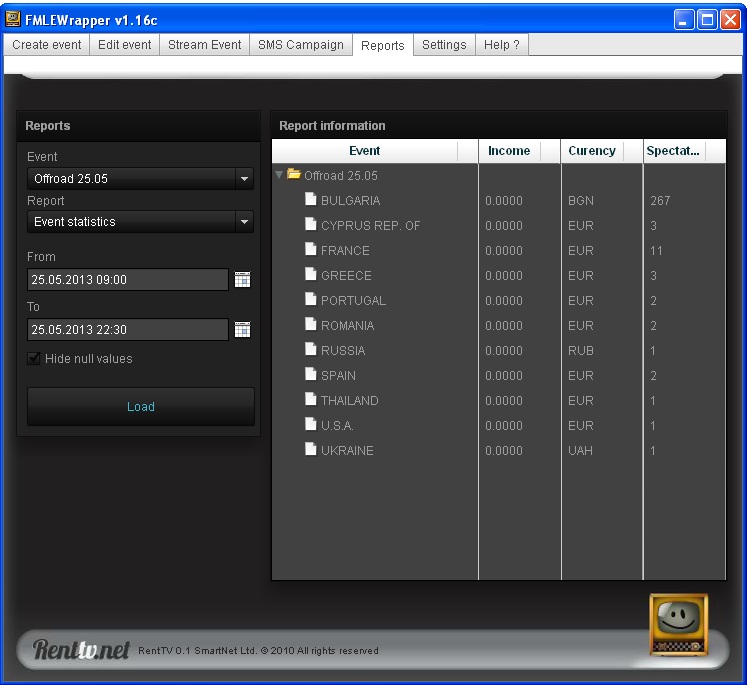This screenshot has height=685, width=747.
Task: Select the GREECE row text
Action: pyautogui.click(x=346, y=275)
